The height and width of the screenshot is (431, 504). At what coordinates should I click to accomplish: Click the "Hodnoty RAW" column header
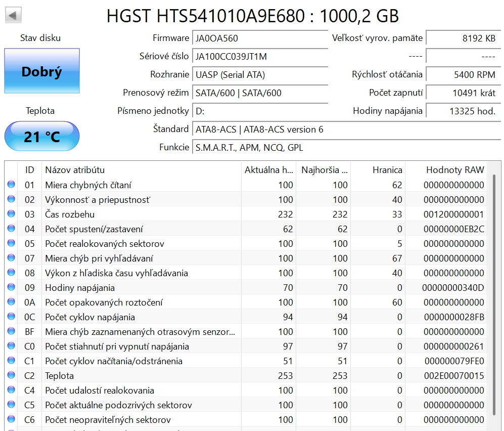[x=454, y=170]
